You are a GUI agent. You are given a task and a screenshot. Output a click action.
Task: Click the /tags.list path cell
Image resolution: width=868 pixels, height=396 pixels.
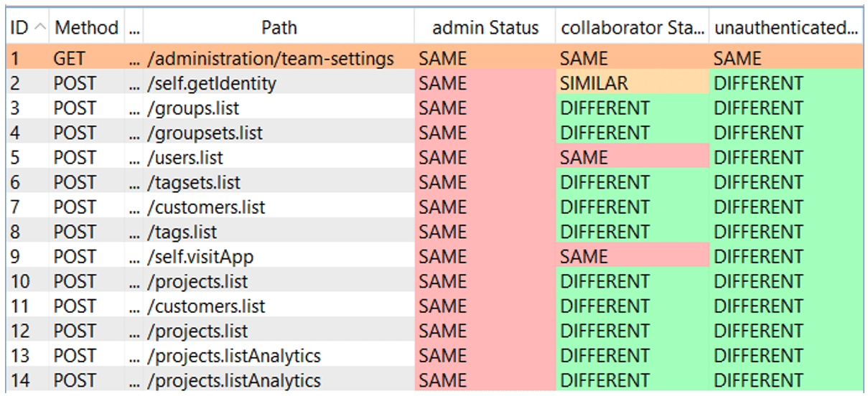(x=182, y=232)
